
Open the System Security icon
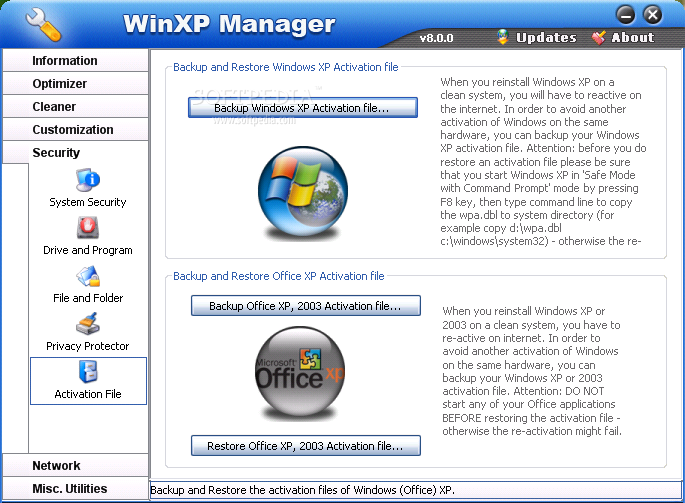[x=88, y=180]
